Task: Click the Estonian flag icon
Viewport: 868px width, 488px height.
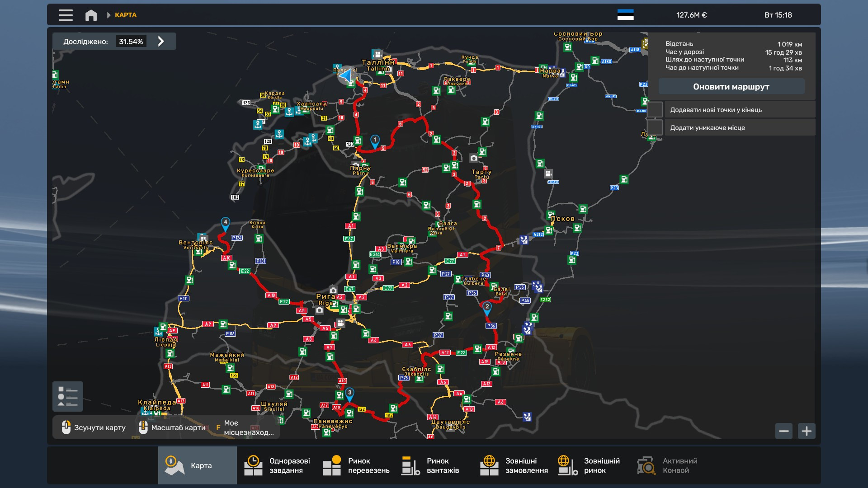Action: 625,15
